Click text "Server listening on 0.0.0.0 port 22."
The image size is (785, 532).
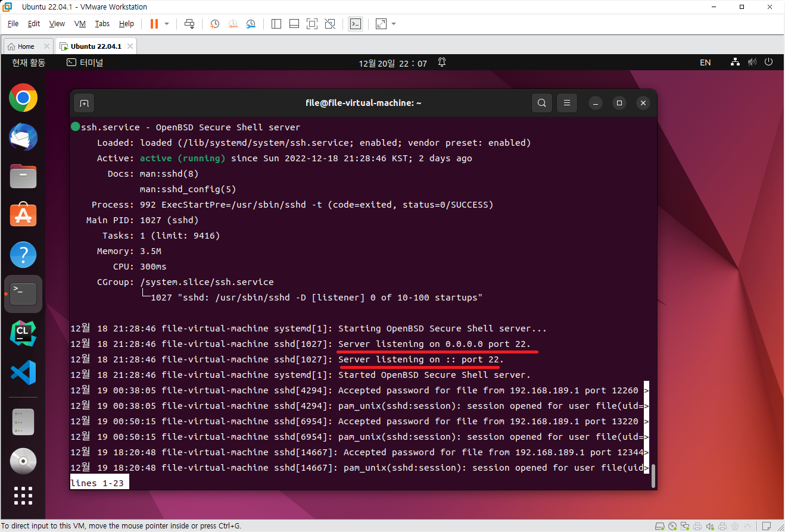pyautogui.click(x=434, y=344)
